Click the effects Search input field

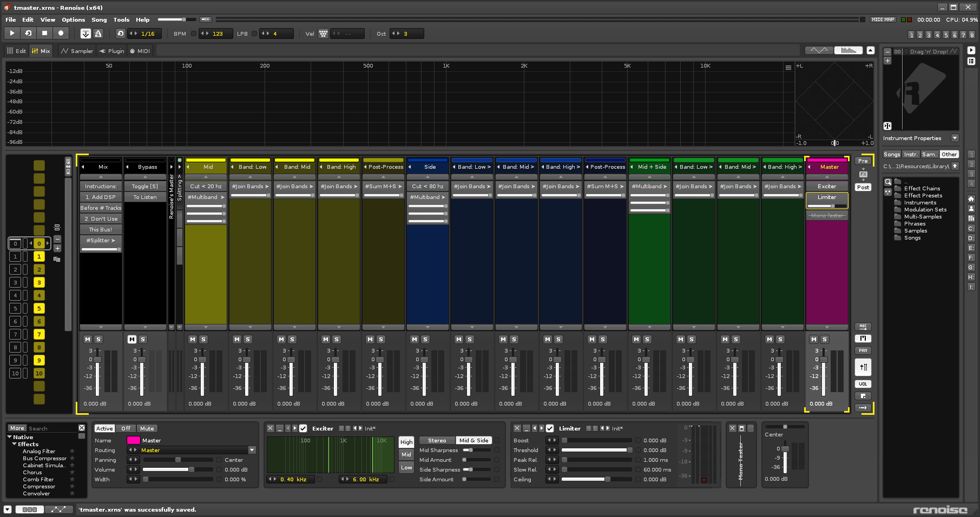[52, 428]
